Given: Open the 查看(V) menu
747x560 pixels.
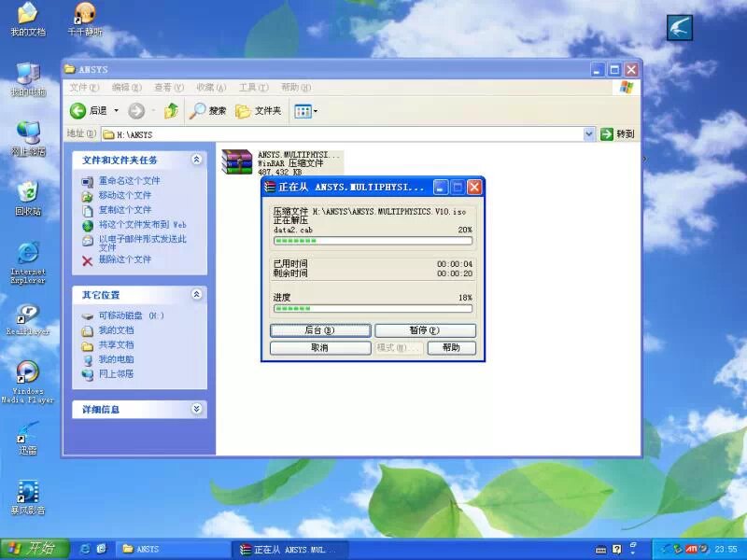Looking at the screenshot, I should point(169,87).
